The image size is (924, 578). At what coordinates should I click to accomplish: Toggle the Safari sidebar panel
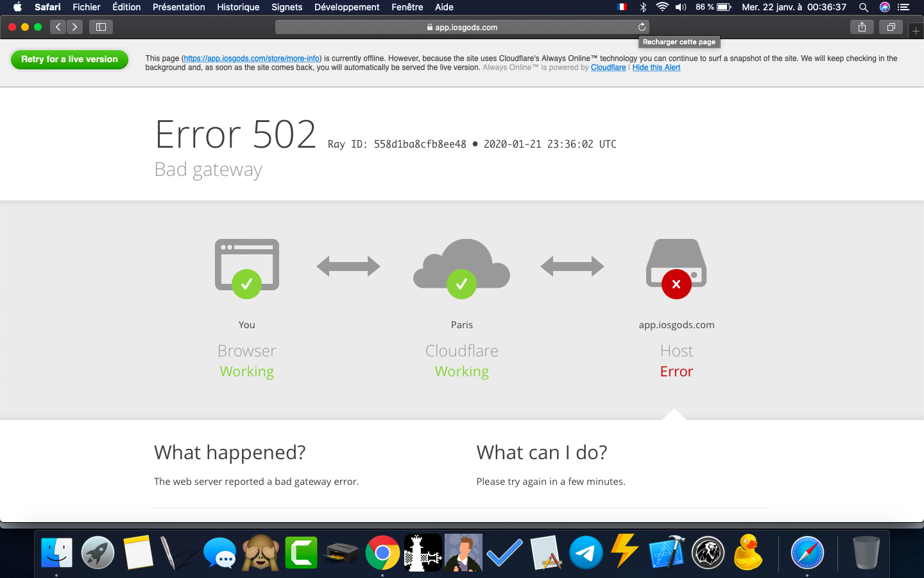click(x=101, y=27)
